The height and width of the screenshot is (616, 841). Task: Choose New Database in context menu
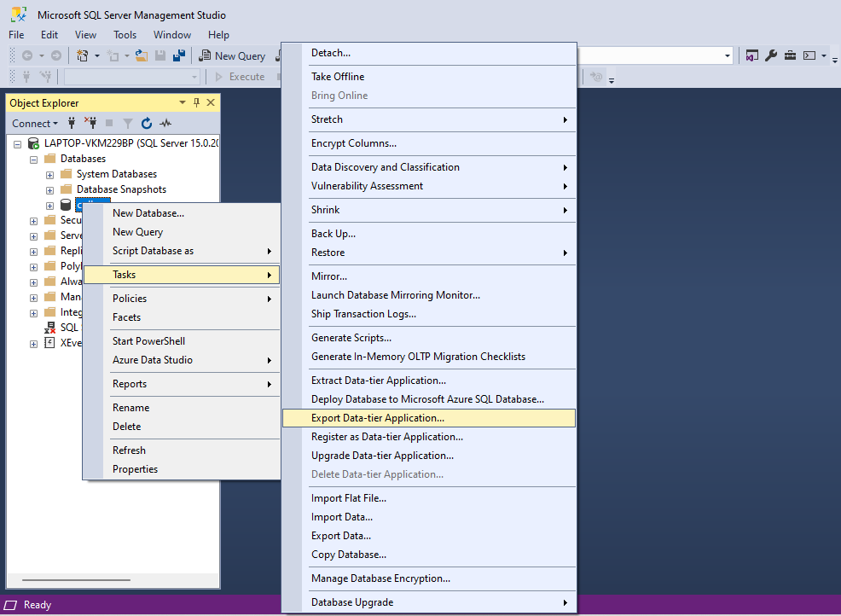click(x=182, y=213)
